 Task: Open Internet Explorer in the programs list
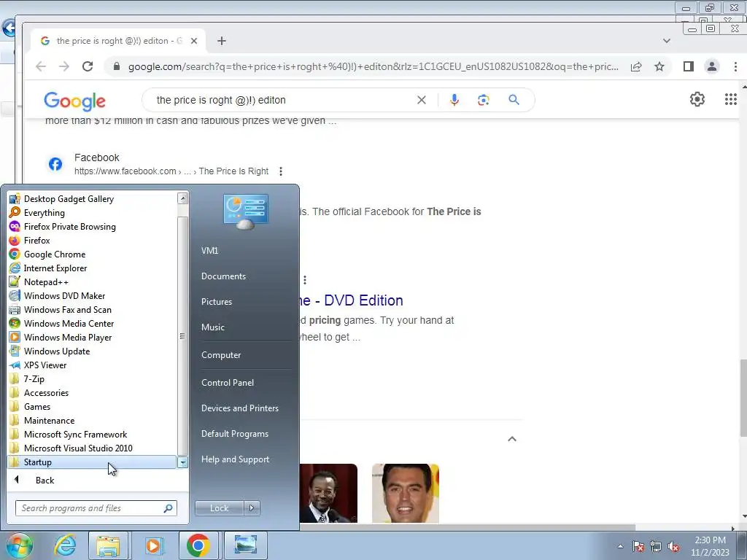point(93,268)
